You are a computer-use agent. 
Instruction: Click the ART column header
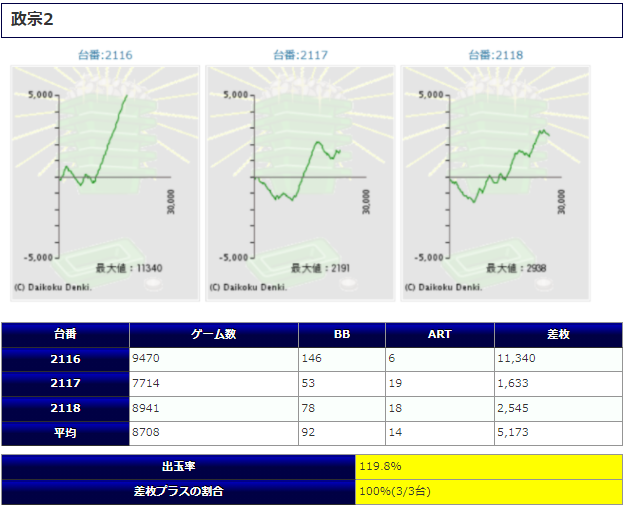pos(439,335)
